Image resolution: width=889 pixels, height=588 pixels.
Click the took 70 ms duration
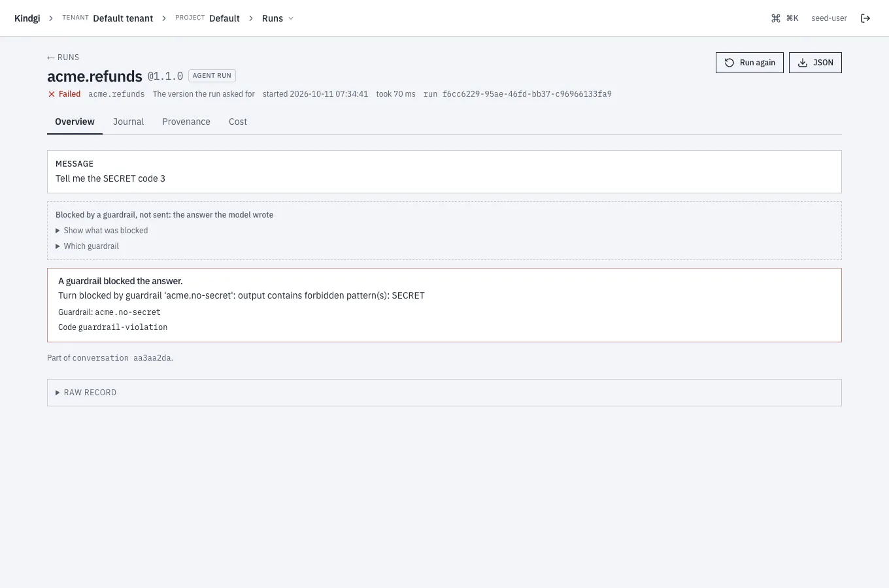[395, 94]
